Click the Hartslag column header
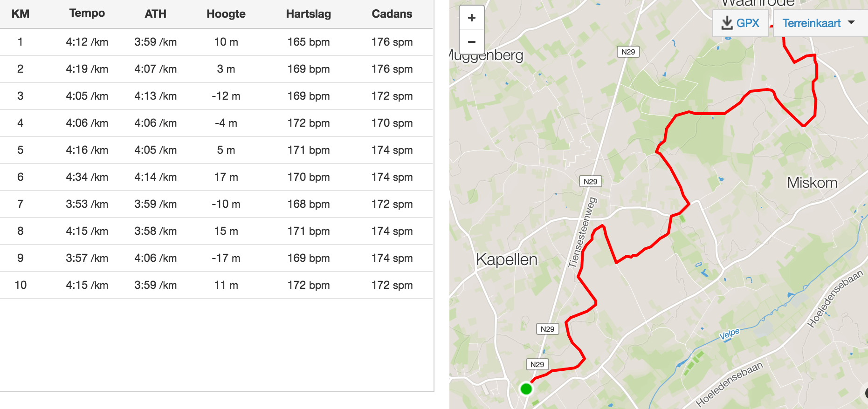This screenshot has height=409, width=868. click(309, 14)
